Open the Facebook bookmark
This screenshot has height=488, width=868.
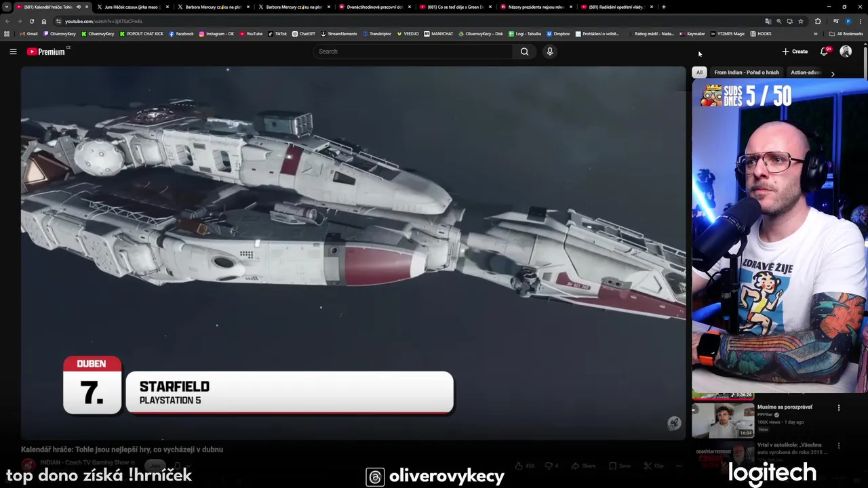pyautogui.click(x=181, y=33)
